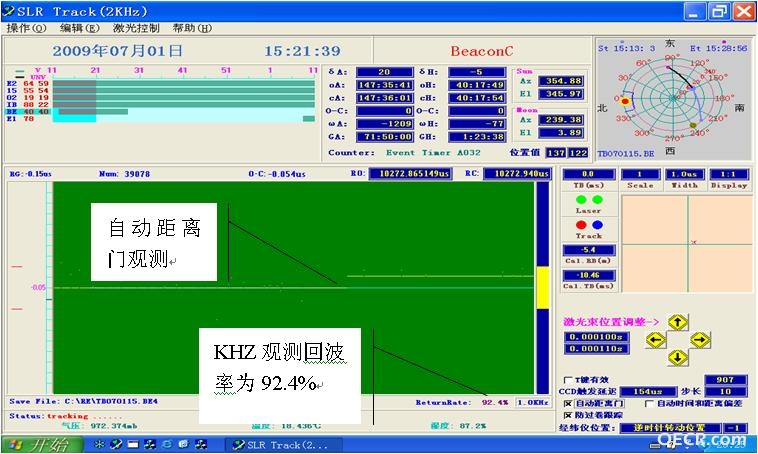758x454 pixels.
Task: Click the TB(ms) field showing 0.0
Action: [588, 174]
